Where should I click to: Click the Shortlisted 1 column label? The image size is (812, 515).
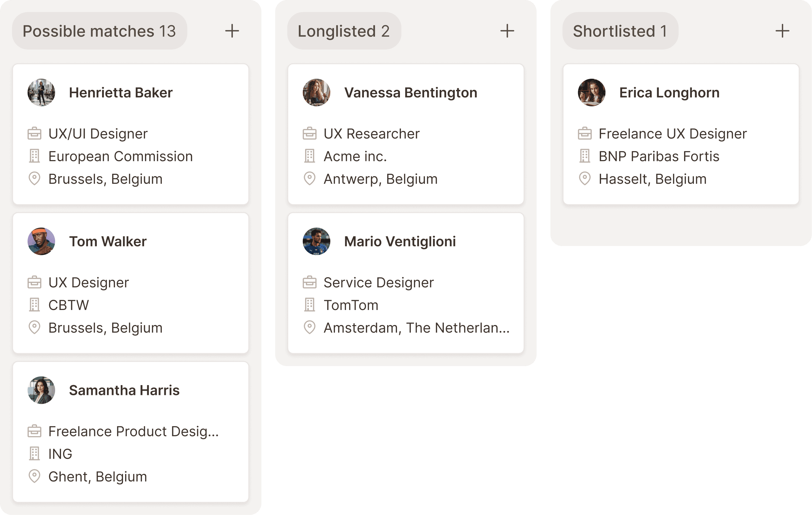(620, 31)
